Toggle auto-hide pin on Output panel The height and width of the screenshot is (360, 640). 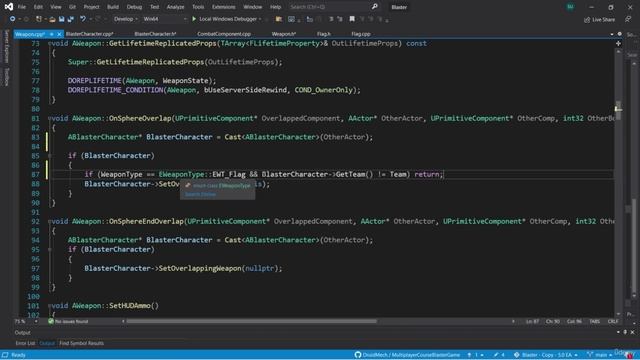point(625,332)
